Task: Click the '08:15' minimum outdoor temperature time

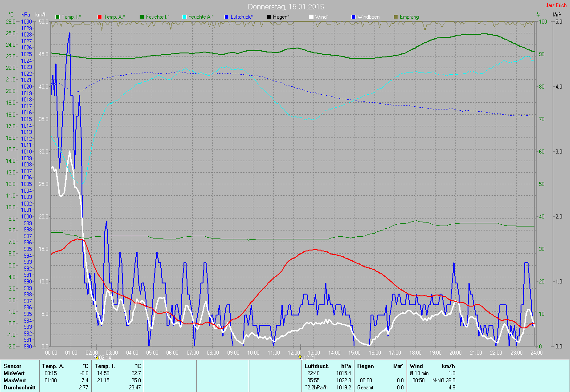Action: click(x=50, y=373)
